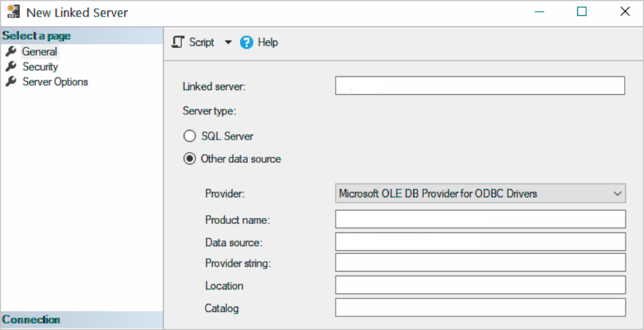Open the Security page
The image size is (644, 330).
[x=40, y=67]
